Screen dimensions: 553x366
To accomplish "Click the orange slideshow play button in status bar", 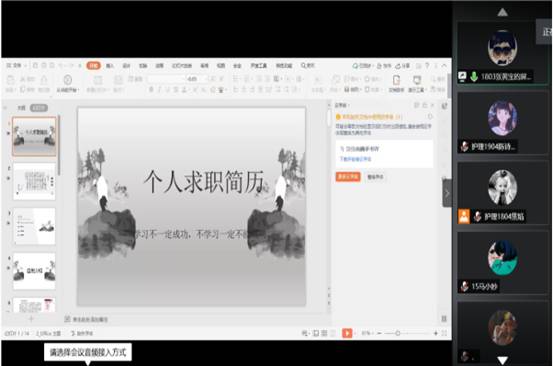I will (x=347, y=333).
